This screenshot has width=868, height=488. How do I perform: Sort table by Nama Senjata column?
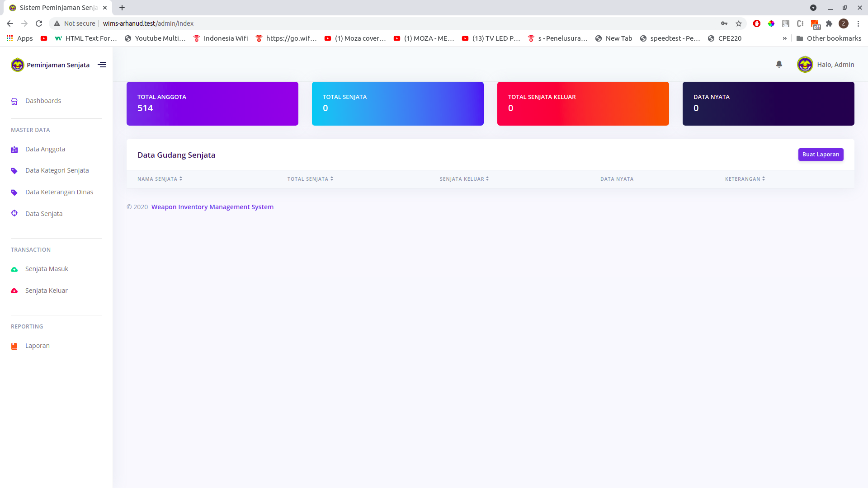click(x=160, y=179)
